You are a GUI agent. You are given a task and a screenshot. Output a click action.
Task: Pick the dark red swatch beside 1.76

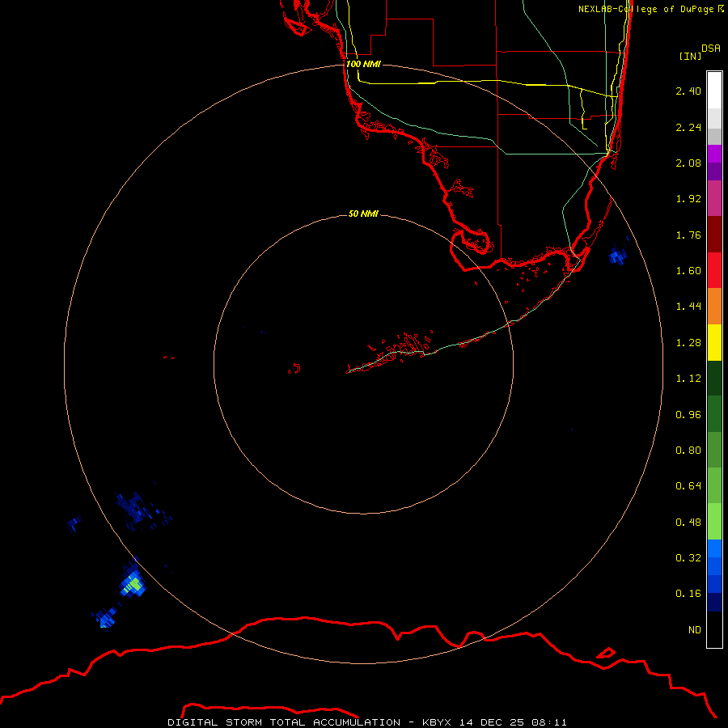[714, 235]
